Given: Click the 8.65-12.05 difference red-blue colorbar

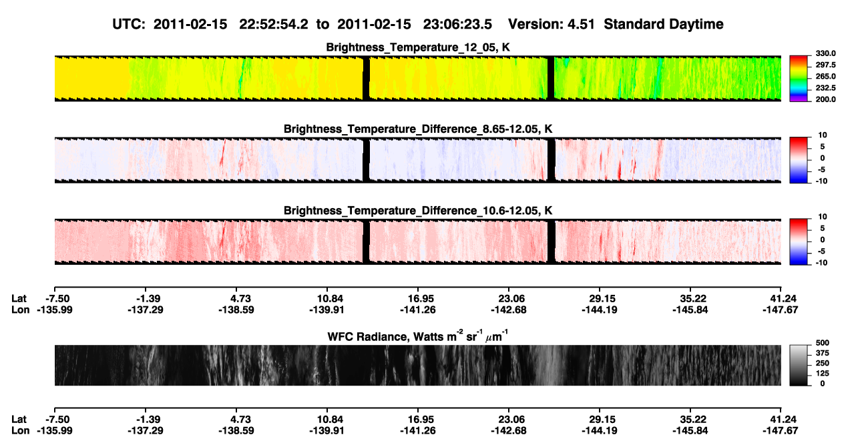Looking at the screenshot, I should tap(799, 158).
